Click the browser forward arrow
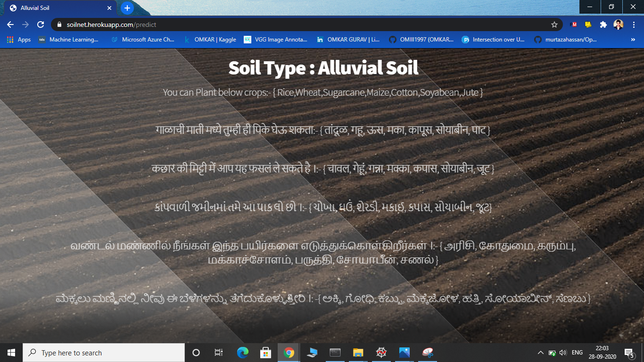 (x=25, y=25)
